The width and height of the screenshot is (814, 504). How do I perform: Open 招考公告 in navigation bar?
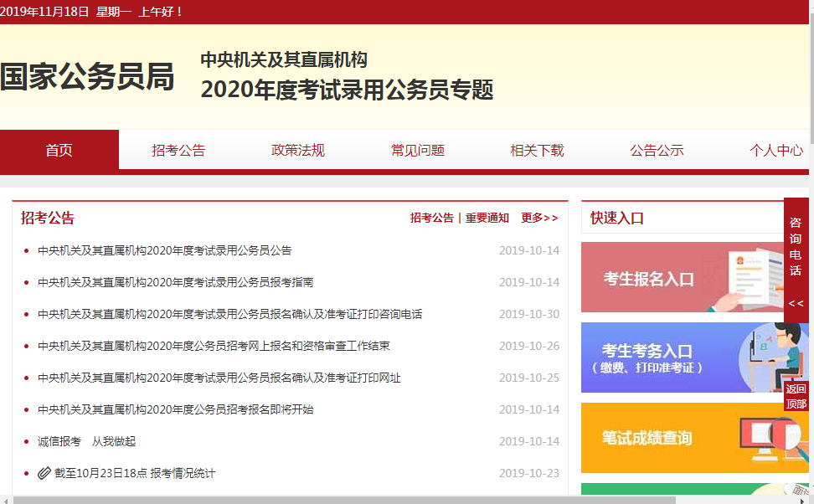[x=178, y=151]
